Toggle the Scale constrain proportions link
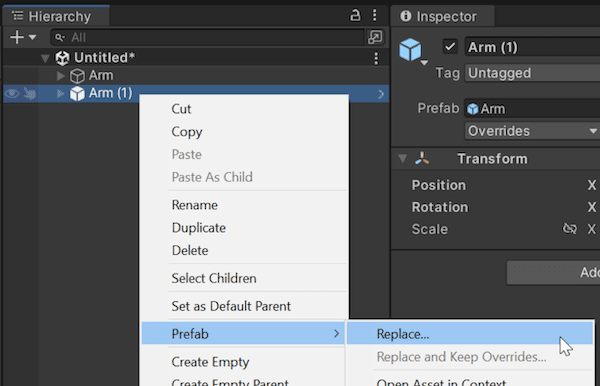This screenshot has width=600, height=386. (569, 229)
